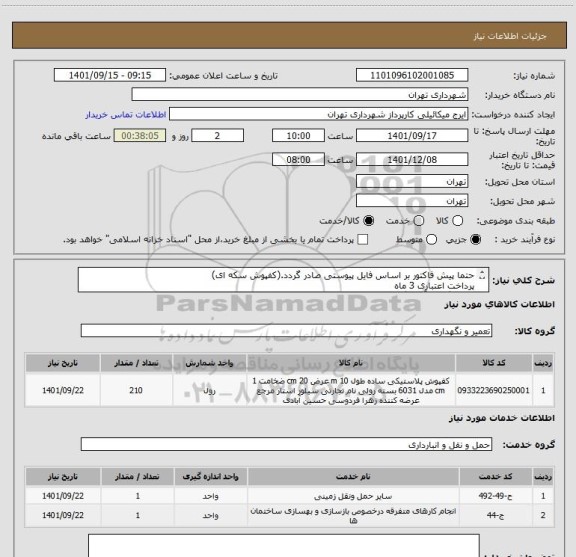This screenshot has width=576, height=557.
Task: Click service code ح-49-492 cell
Action: [x=496, y=496]
